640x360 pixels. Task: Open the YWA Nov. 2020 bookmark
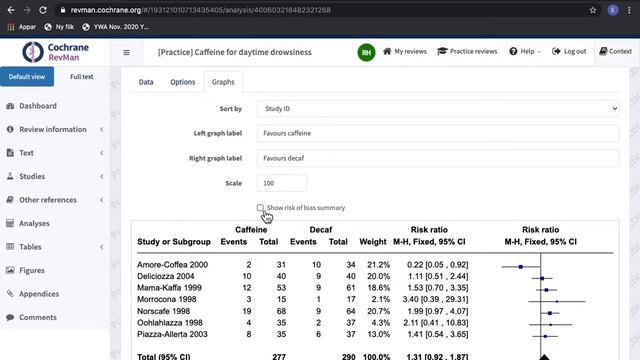pos(116,27)
